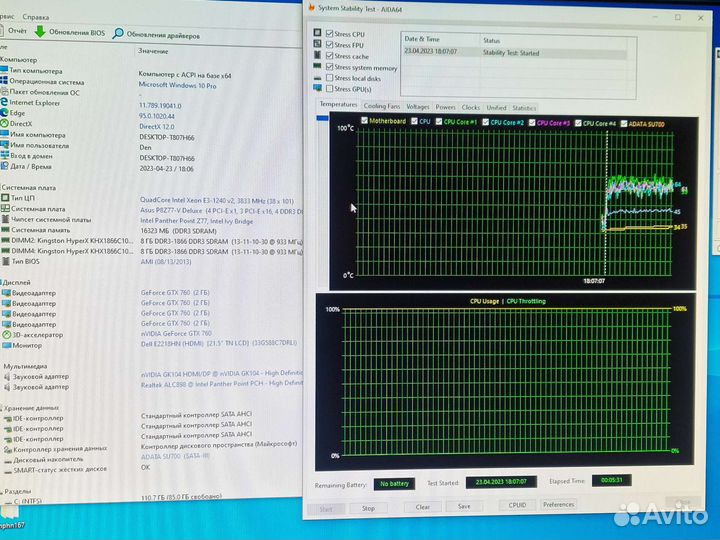Click the Stop button
The image size is (720, 540).
click(x=368, y=508)
